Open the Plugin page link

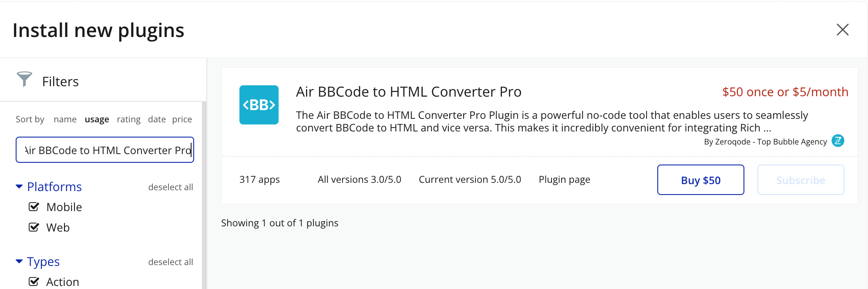coord(564,179)
